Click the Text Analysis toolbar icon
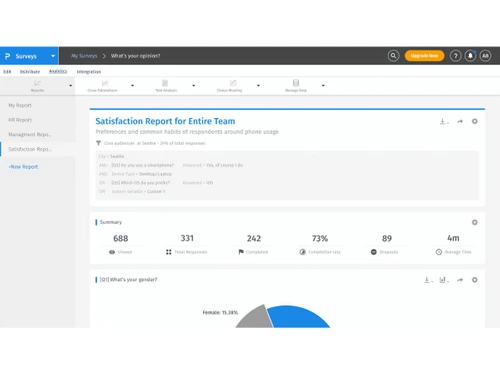500x375 pixels. click(165, 83)
